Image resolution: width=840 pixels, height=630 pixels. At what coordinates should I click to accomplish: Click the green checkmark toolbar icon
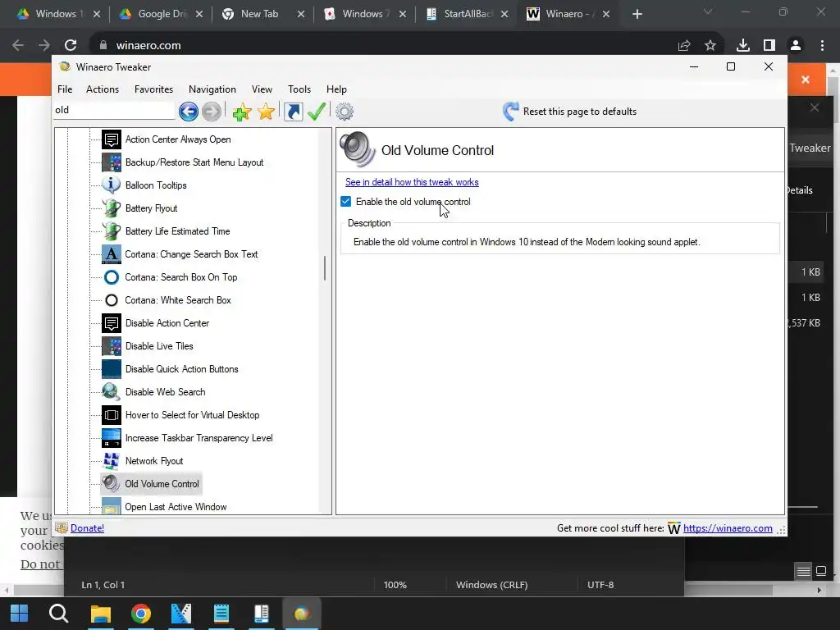coord(317,112)
